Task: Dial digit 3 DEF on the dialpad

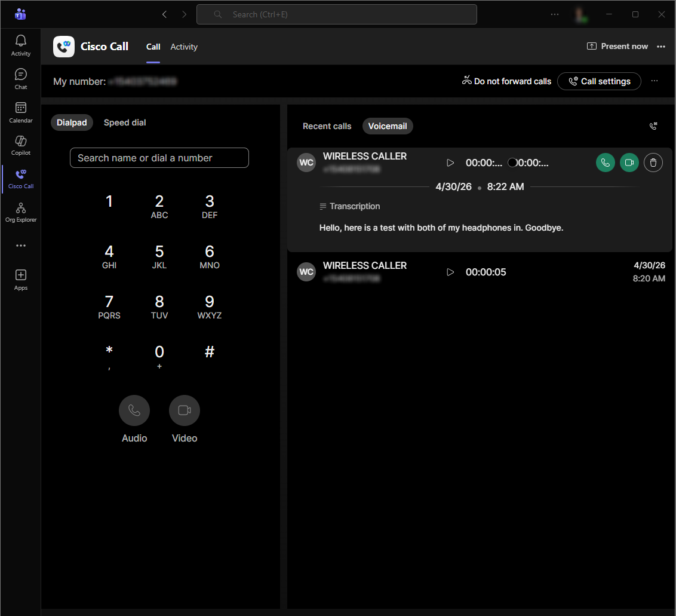Action: click(x=210, y=206)
